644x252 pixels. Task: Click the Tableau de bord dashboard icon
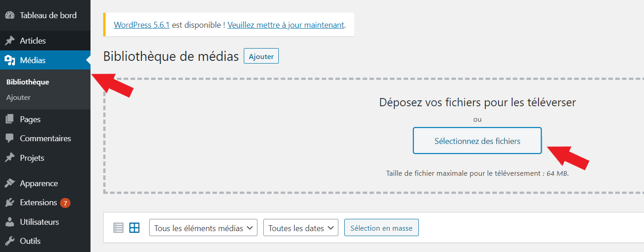(10, 15)
